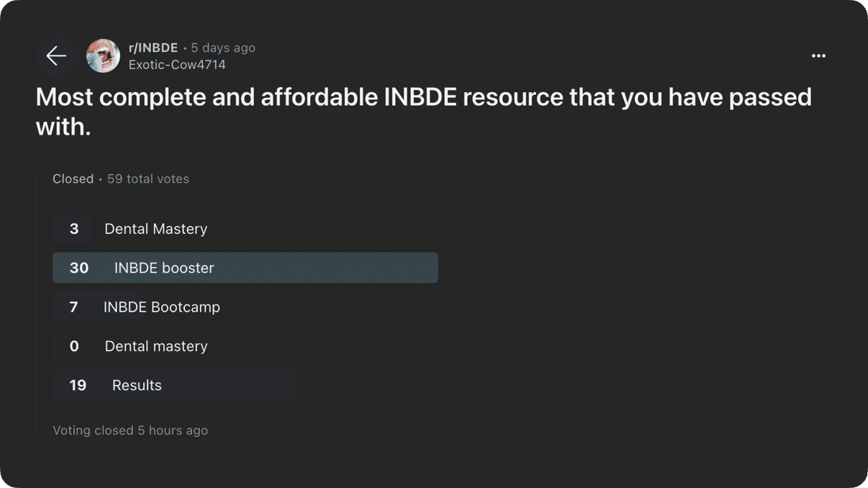The image size is (868, 488).
Task: Click the vote count 19 beside Results
Action: pos(78,385)
